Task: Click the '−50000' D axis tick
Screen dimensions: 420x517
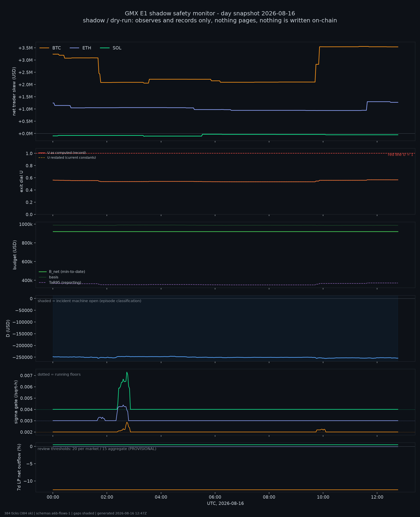Action: coord(24,310)
